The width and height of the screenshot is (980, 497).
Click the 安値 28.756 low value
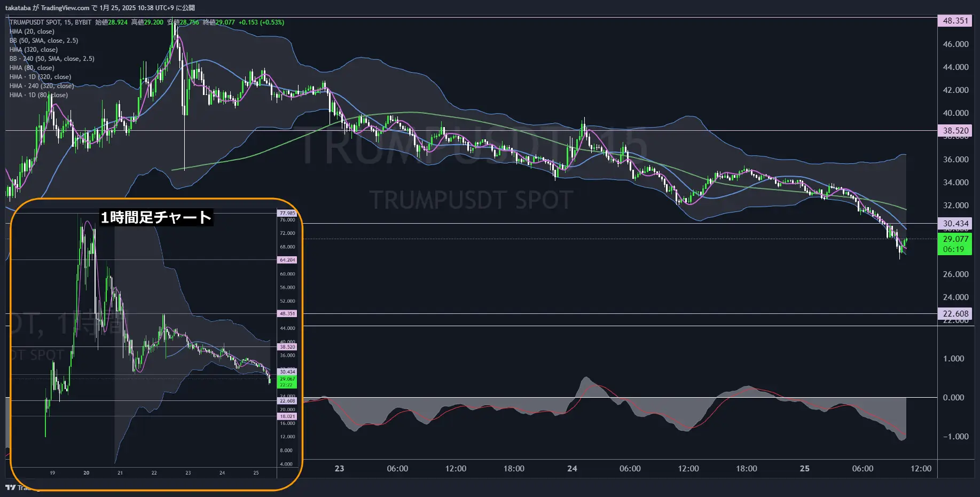(x=183, y=22)
